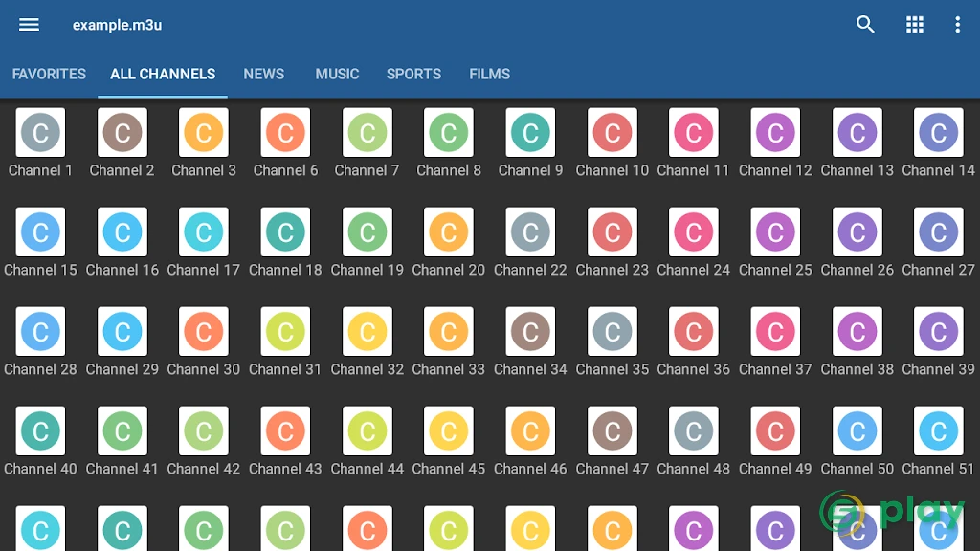Launch the Channel 6 icon
The height and width of the screenshot is (551, 980).
tap(285, 132)
